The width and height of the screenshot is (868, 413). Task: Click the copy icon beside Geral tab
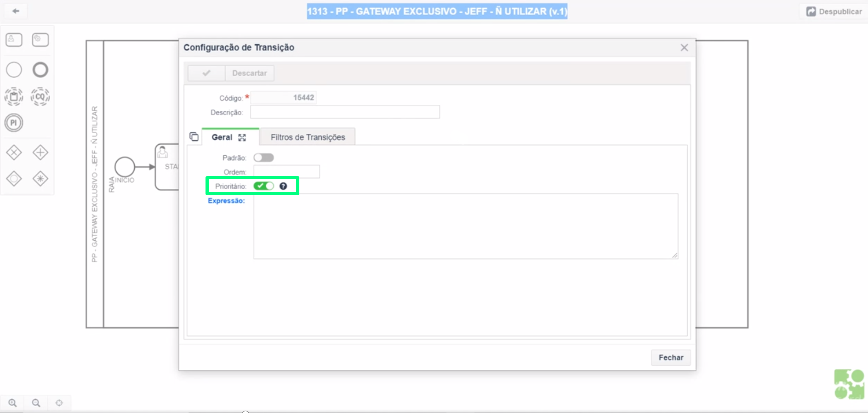tap(194, 136)
